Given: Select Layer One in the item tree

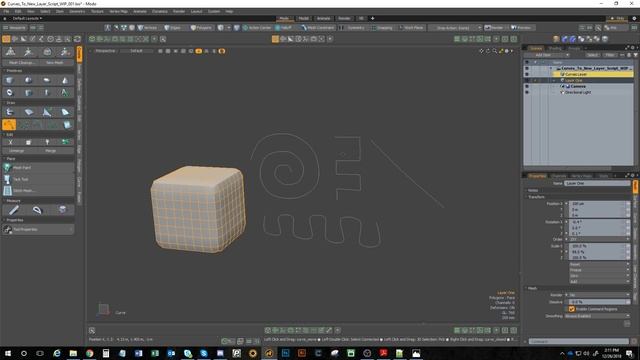Looking at the screenshot, I should coord(573,80).
